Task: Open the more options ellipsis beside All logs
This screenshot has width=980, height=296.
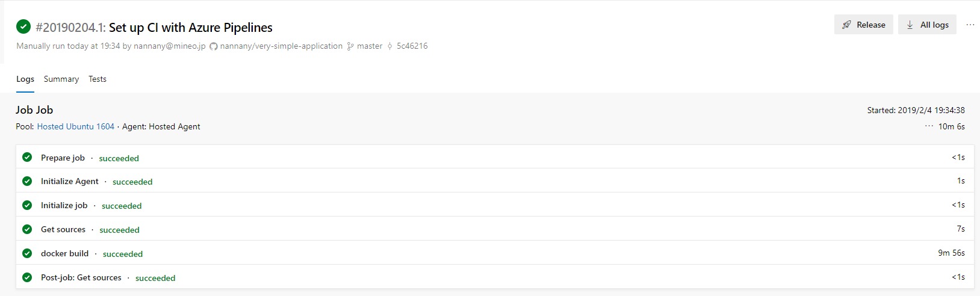Action: tap(970, 25)
